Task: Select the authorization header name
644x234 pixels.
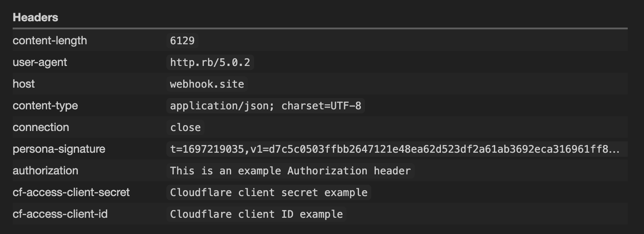Action: pyautogui.click(x=45, y=171)
